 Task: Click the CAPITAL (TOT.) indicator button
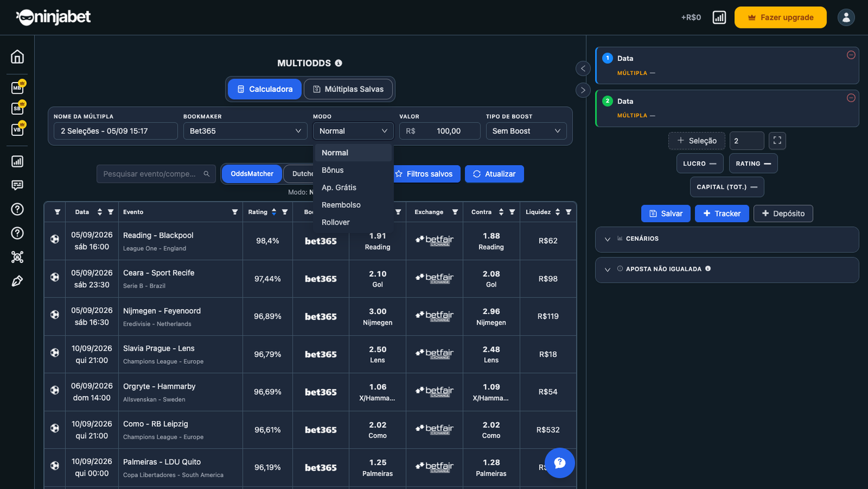click(x=727, y=187)
